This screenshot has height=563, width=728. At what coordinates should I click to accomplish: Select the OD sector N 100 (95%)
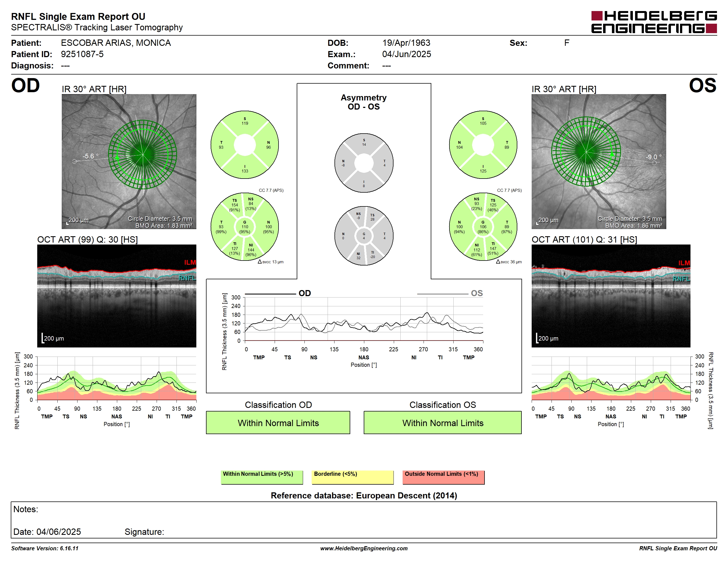[x=268, y=227]
